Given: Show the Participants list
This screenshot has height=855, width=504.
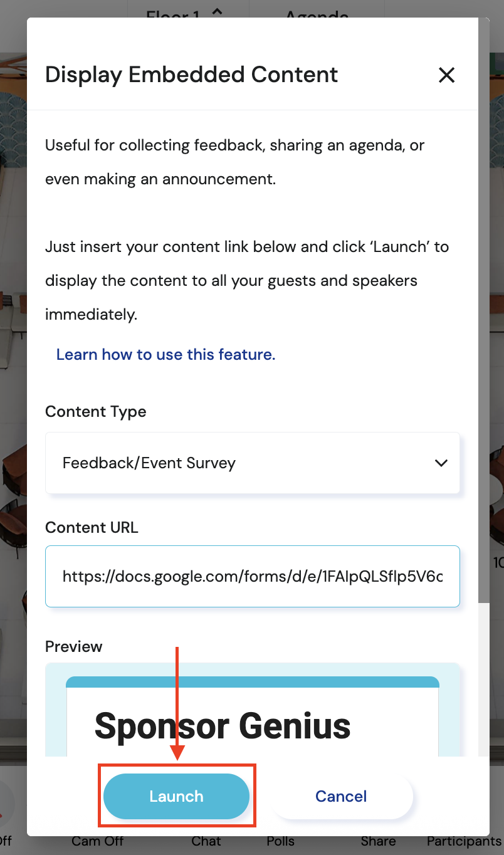Looking at the screenshot, I should click(x=464, y=841).
